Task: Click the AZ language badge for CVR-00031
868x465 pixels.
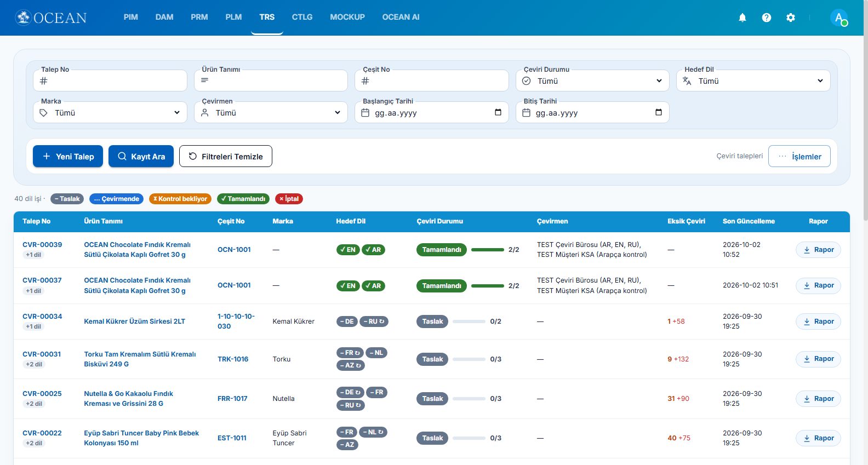Action: click(351, 365)
